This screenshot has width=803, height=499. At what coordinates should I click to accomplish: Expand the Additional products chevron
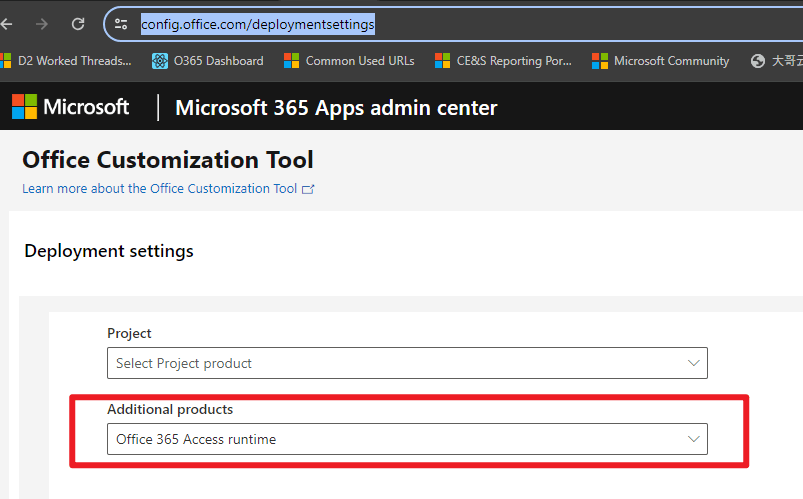(694, 439)
